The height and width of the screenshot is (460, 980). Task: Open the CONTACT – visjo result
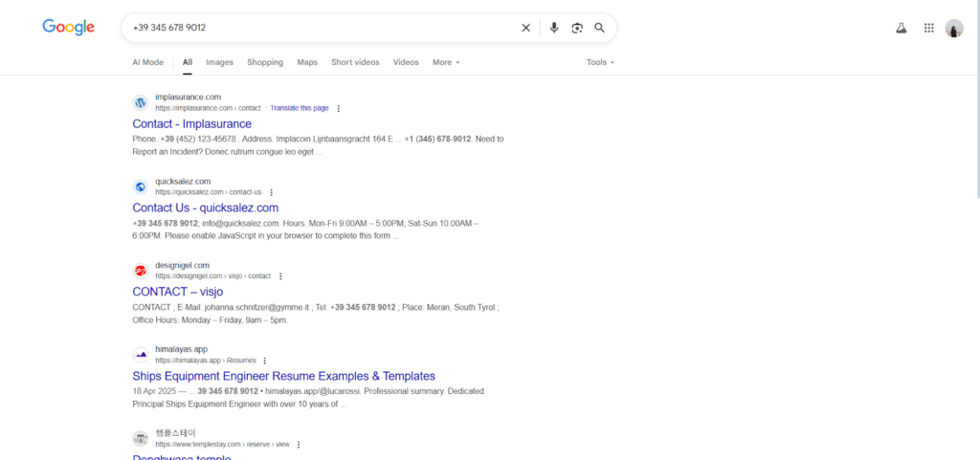point(177,292)
